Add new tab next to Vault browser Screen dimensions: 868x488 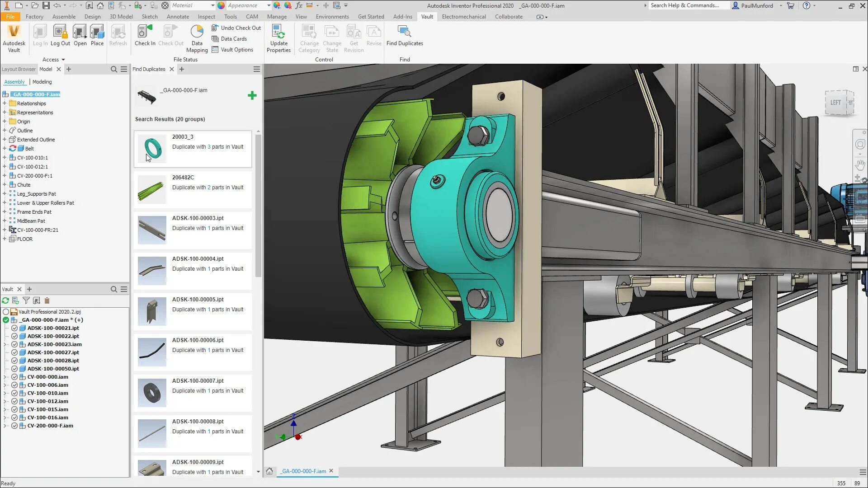tap(29, 289)
